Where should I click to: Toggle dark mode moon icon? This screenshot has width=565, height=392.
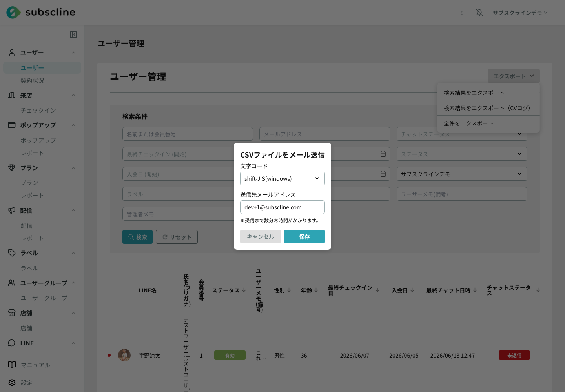[462, 13]
